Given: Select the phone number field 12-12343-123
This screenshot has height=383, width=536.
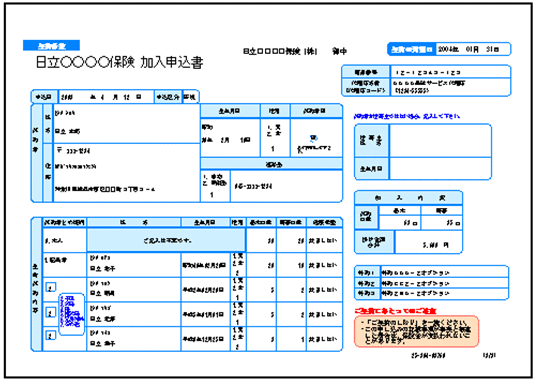Looking at the screenshot, I should (450, 72).
